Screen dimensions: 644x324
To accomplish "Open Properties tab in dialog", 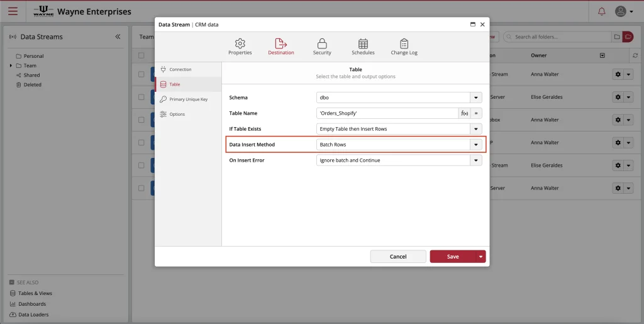I will click(240, 47).
